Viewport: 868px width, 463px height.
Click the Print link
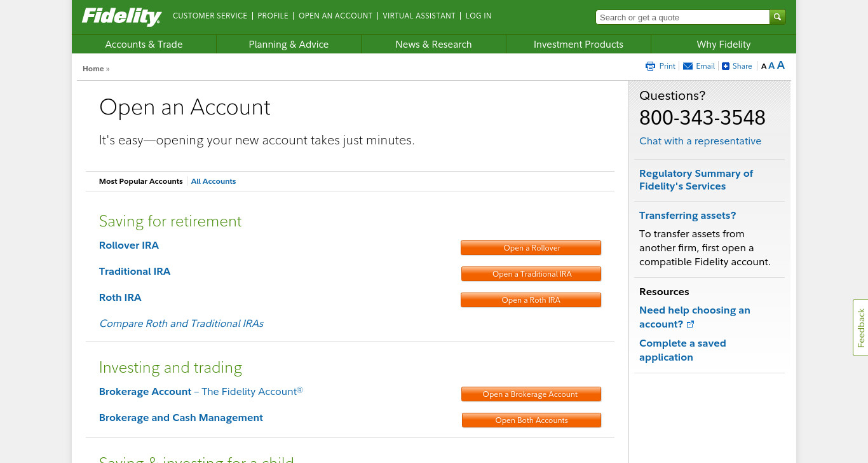pos(667,66)
